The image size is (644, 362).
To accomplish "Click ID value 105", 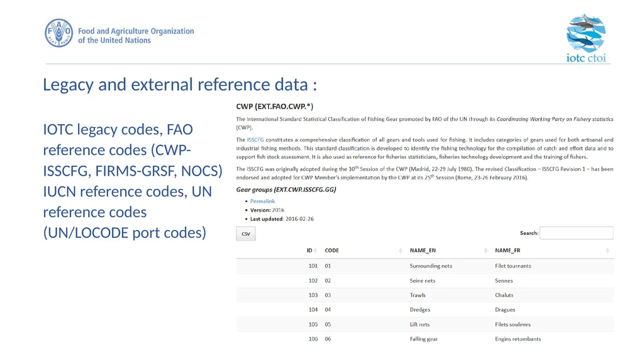I will click(313, 324).
